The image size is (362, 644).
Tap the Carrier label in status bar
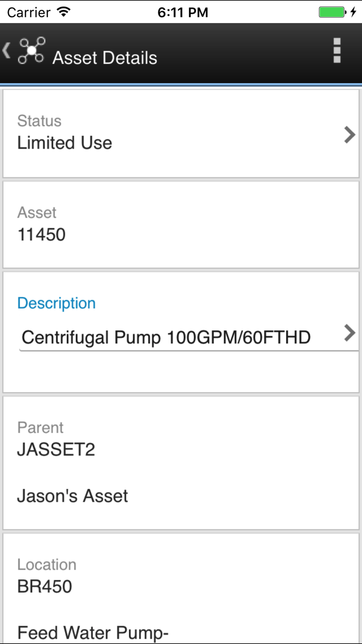pos(29,13)
